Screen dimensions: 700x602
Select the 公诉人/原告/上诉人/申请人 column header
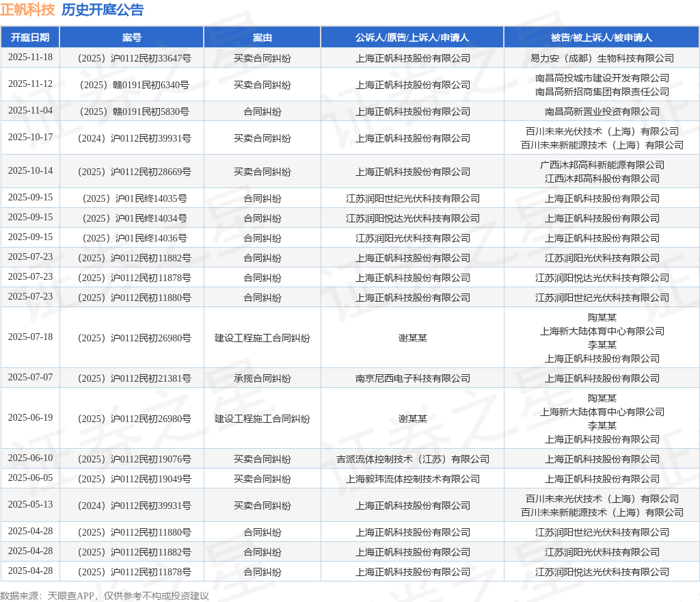coord(412,38)
